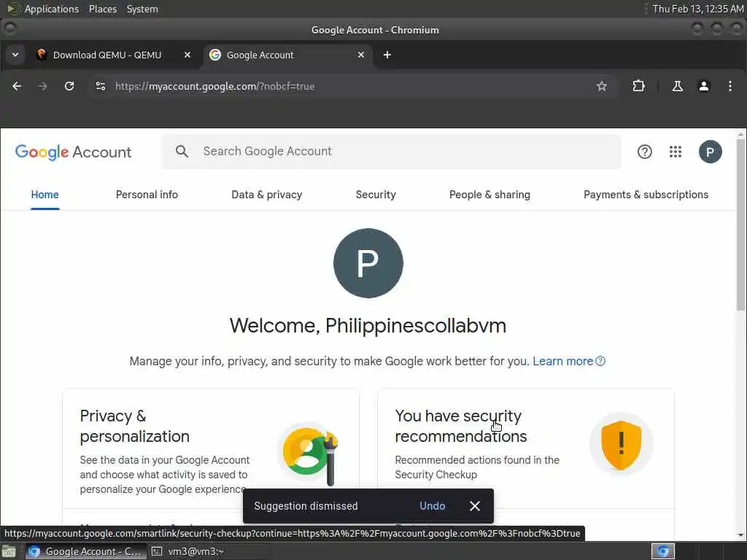This screenshot has width=747, height=560.
Task: Open a new browser tab
Action: 387,55
